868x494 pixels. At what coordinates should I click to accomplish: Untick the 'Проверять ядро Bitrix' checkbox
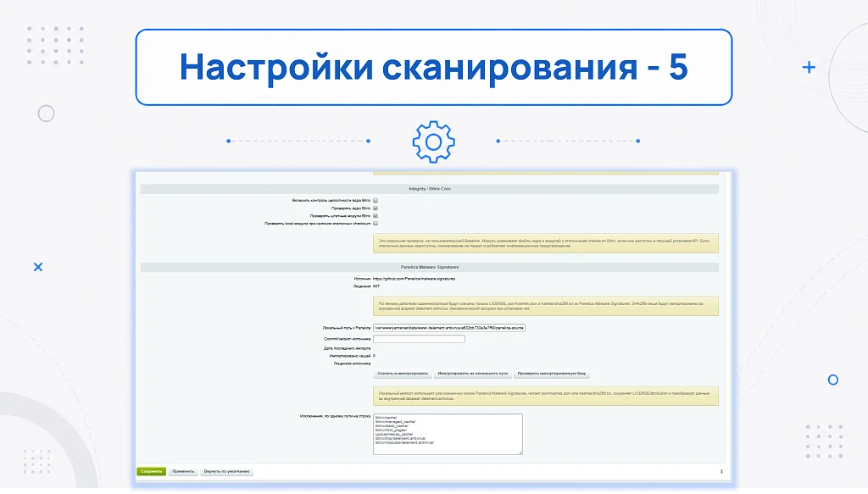pos(376,208)
